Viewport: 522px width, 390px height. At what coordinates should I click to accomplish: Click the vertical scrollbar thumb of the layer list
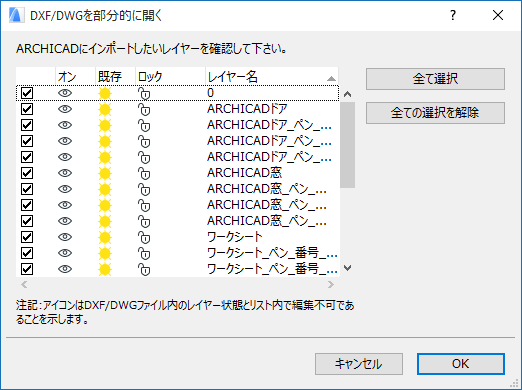click(347, 145)
